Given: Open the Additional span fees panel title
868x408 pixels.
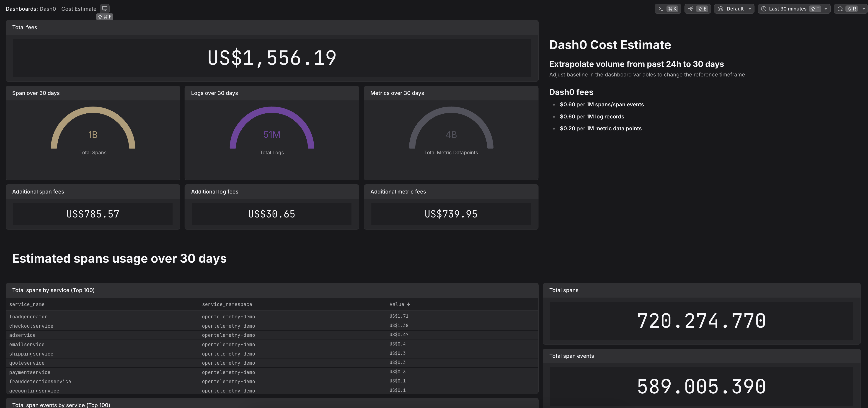Looking at the screenshot, I should coord(38,191).
